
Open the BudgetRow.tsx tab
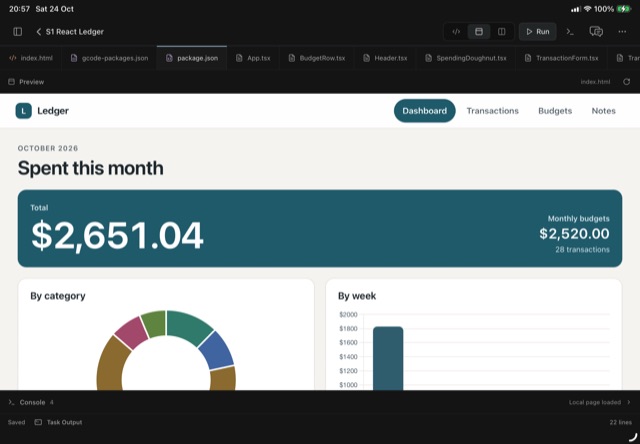click(317, 58)
